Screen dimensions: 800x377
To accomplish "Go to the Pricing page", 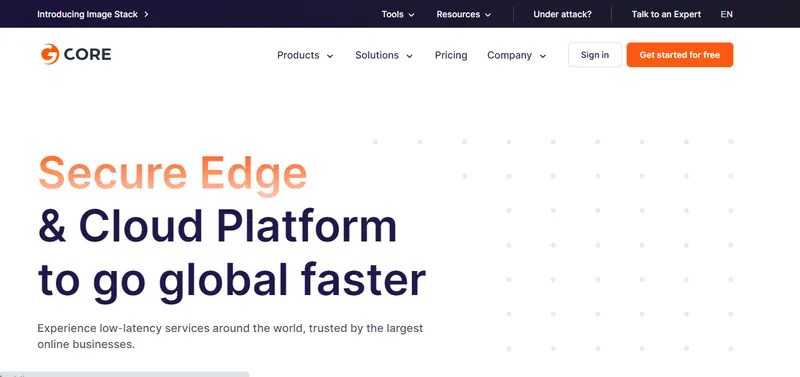I will coord(451,55).
